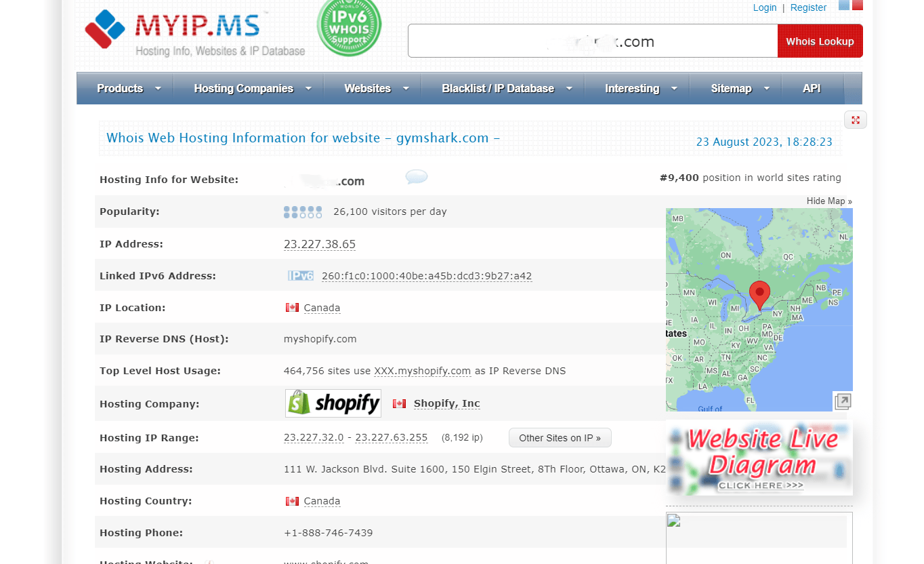Screen dimensions: 924x564
Task: Click Canada flag beside Shopify, Inc
Action: click(x=400, y=403)
